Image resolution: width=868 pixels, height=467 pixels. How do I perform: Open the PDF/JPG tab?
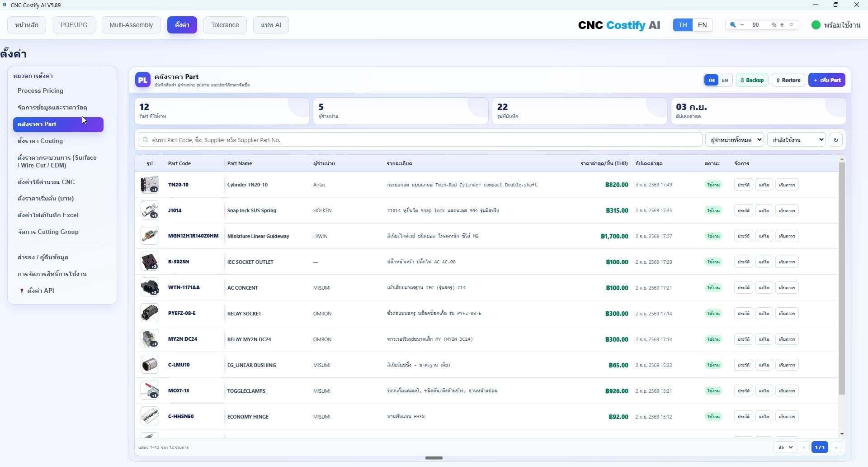(74, 25)
